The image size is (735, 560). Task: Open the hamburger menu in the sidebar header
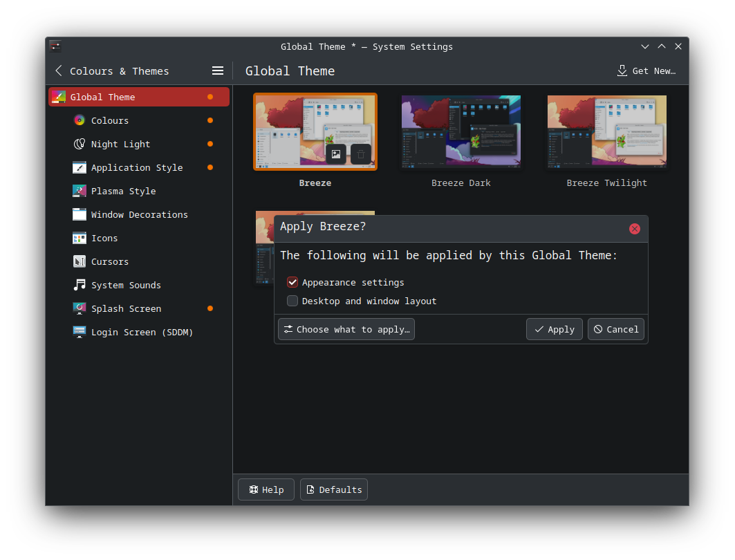tap(218, 71)
